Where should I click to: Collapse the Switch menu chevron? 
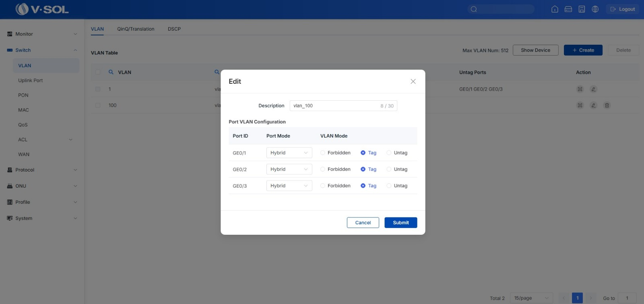(75, 50)
